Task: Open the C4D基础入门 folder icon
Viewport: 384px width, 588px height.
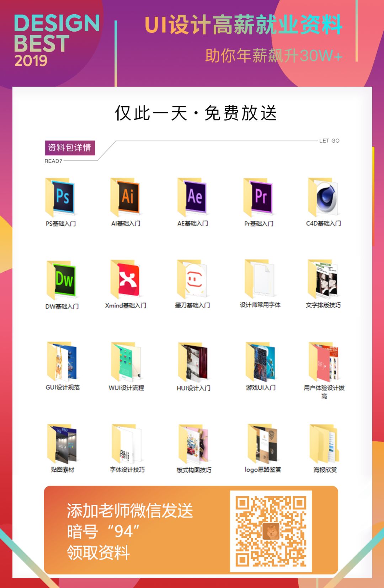Action: 323,197
